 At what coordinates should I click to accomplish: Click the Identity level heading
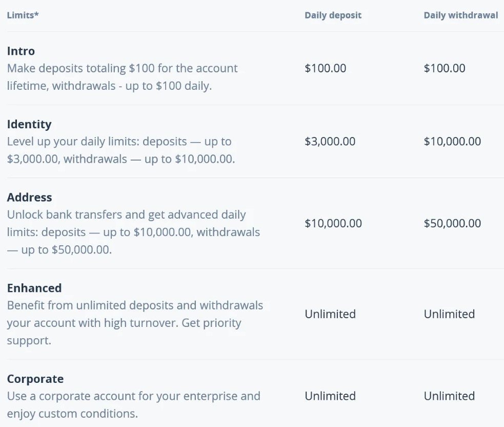(29, 124)
